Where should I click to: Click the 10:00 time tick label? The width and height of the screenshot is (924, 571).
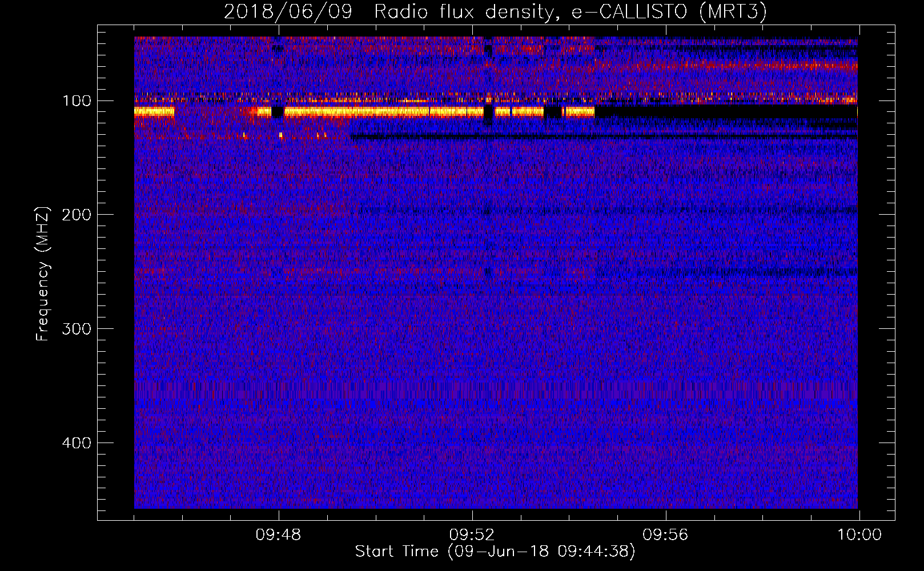pyautogui.click(x=859, y=535)
